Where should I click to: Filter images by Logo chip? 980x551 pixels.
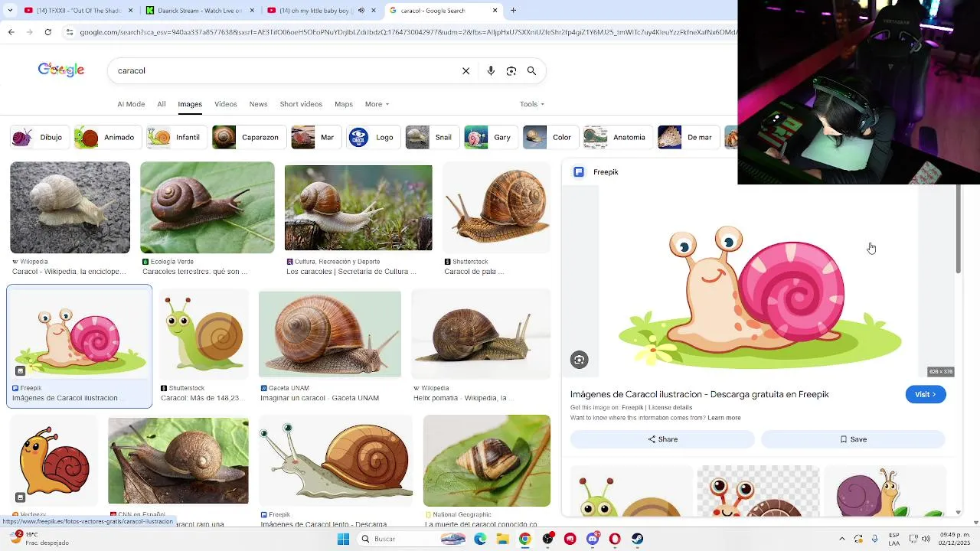[x=374, y=138]
